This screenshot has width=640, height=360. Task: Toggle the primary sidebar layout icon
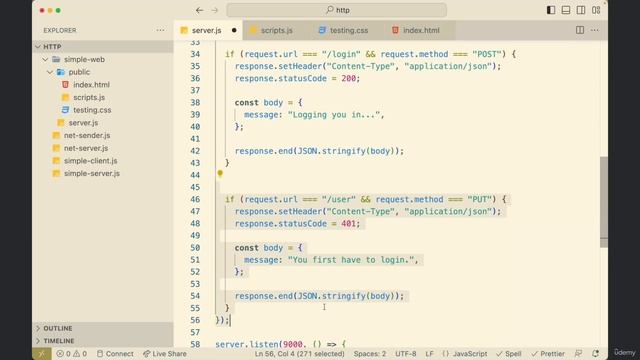click(551, 10)
